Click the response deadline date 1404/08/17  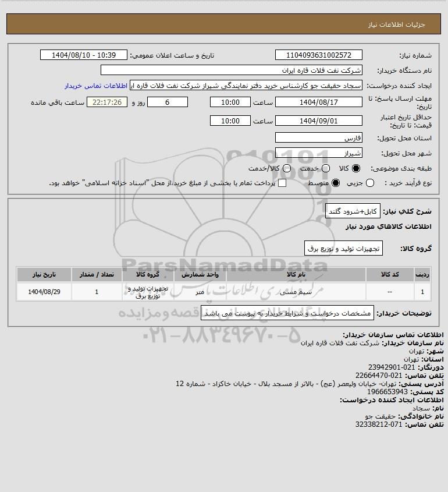point(318,102)
